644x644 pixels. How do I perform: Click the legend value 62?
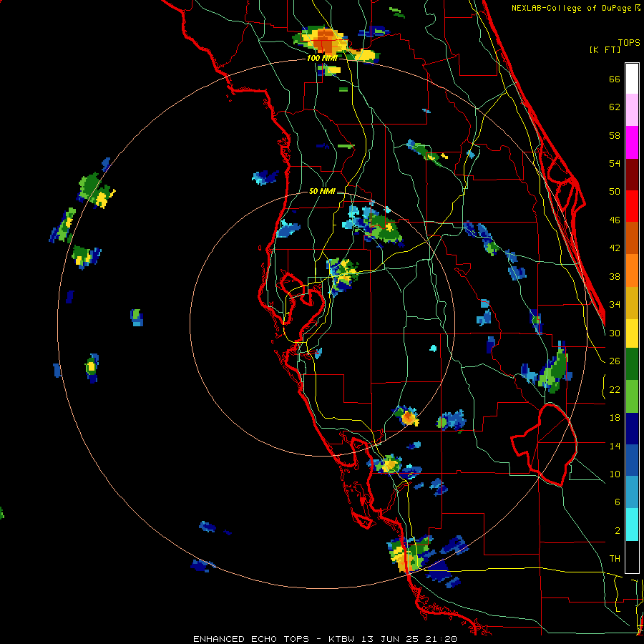point(615,107)
